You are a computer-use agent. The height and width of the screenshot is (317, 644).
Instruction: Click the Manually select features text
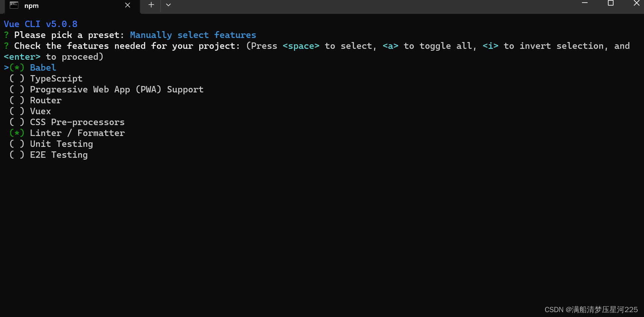[193, 35]
